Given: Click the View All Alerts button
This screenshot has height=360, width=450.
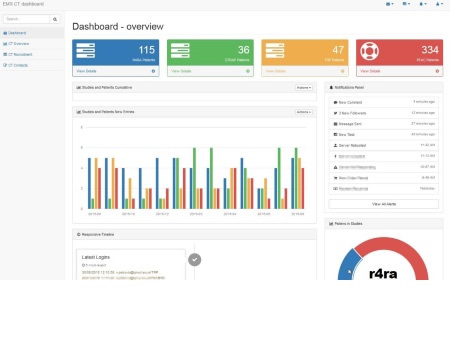Looking at the screenshot, I should click(x=384, y=204).
